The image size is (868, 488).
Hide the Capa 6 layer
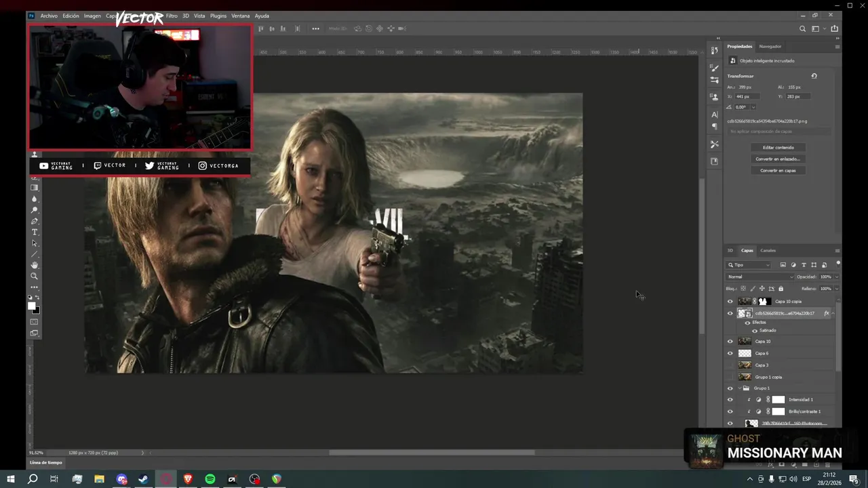click(x=730, y=353)
